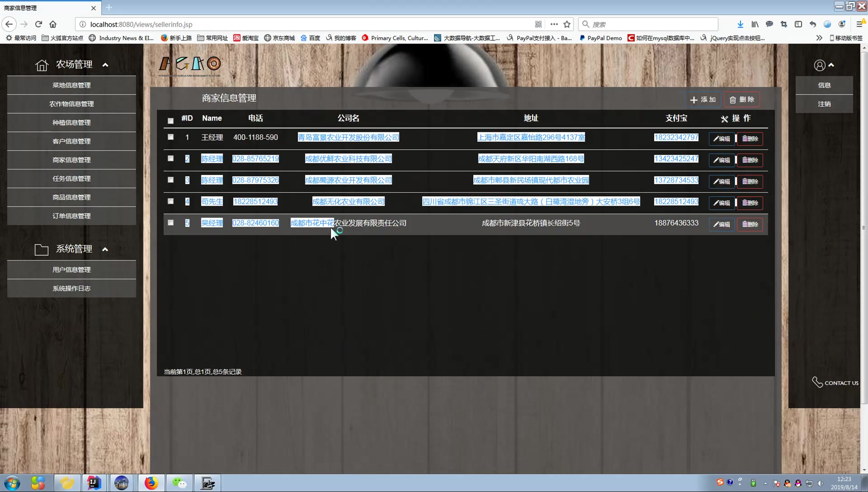Viewport: 868px width, 492px height.
Task: Click the top 删除 bulk delete button
Action: 742,99
